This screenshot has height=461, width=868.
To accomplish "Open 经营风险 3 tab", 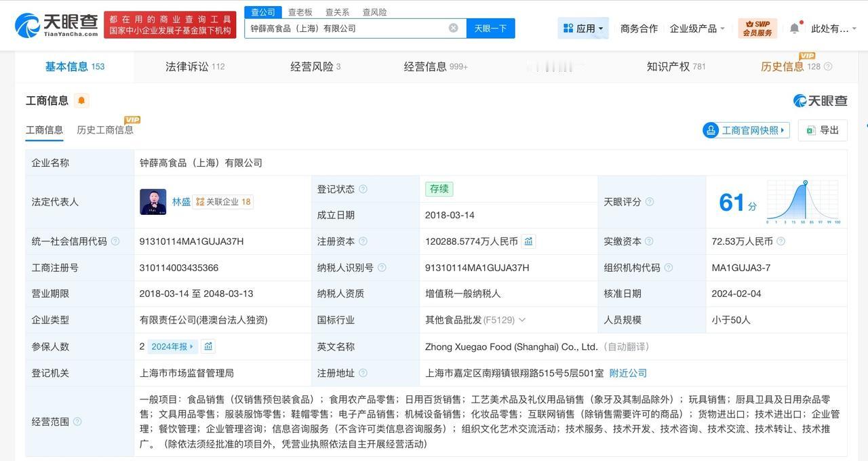I will pyautogui.click(x=315, y=66).
